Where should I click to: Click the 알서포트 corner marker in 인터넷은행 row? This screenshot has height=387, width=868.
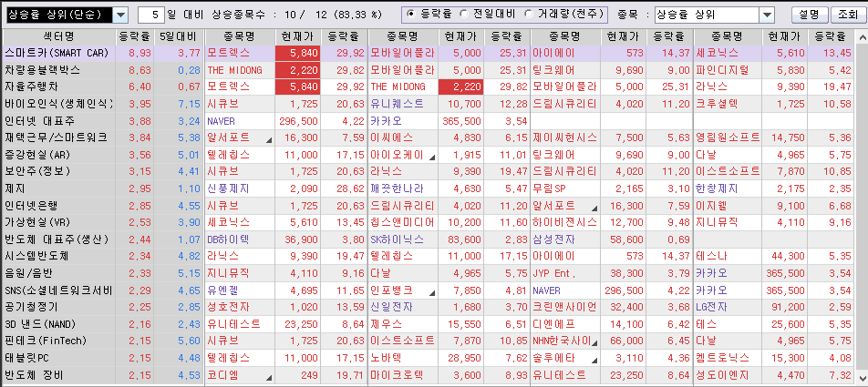[x=594, y=209]
